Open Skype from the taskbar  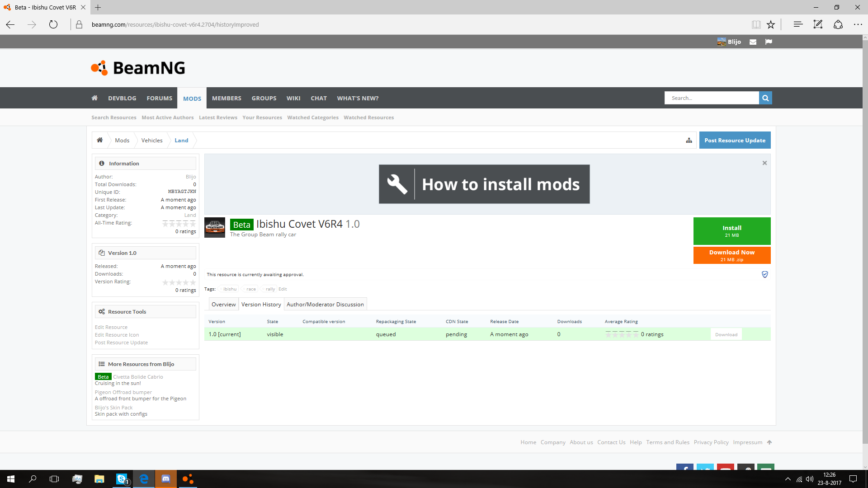pos(122,479)
